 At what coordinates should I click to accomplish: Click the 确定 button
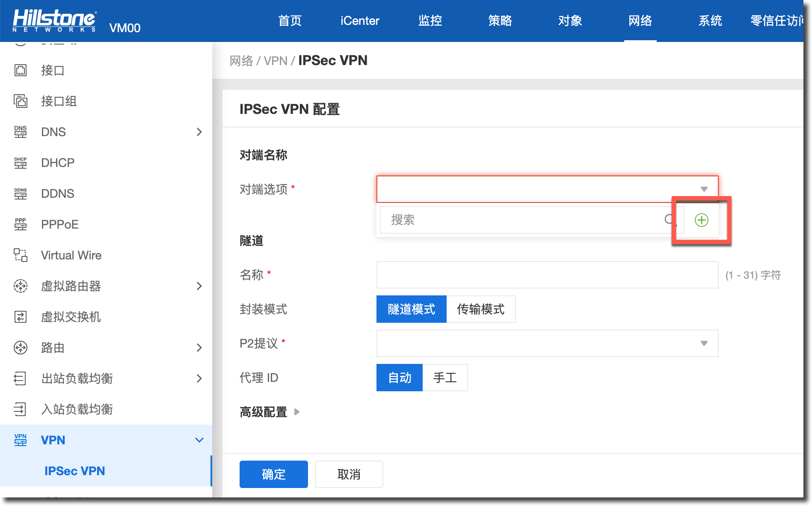tap(273, 474)
